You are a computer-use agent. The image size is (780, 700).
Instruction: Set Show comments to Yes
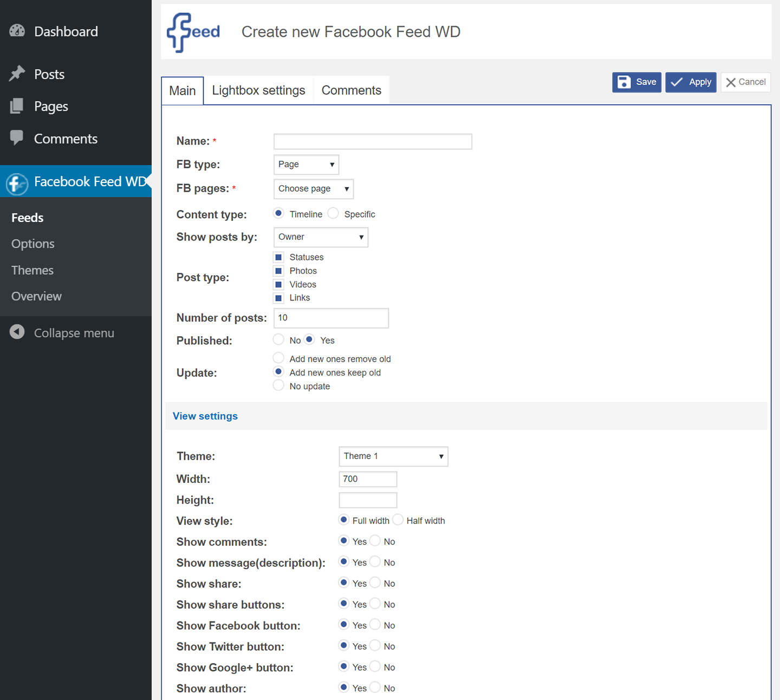[x=343, y=541]
